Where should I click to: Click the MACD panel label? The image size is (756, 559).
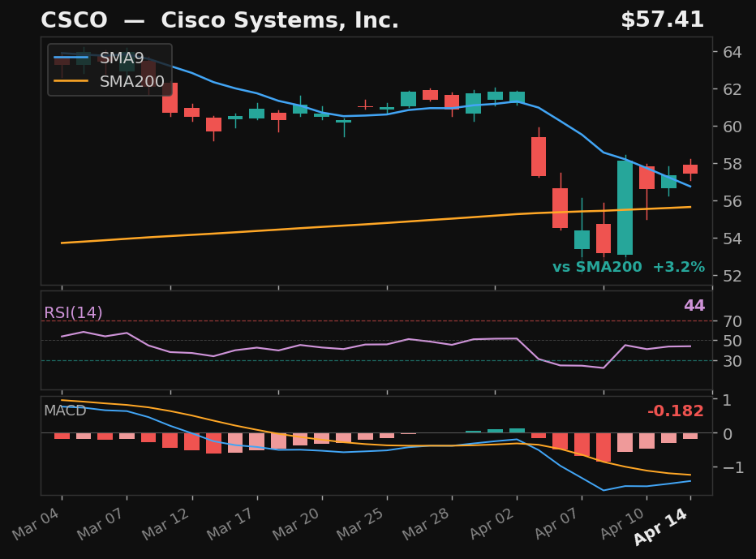[65, 411]
